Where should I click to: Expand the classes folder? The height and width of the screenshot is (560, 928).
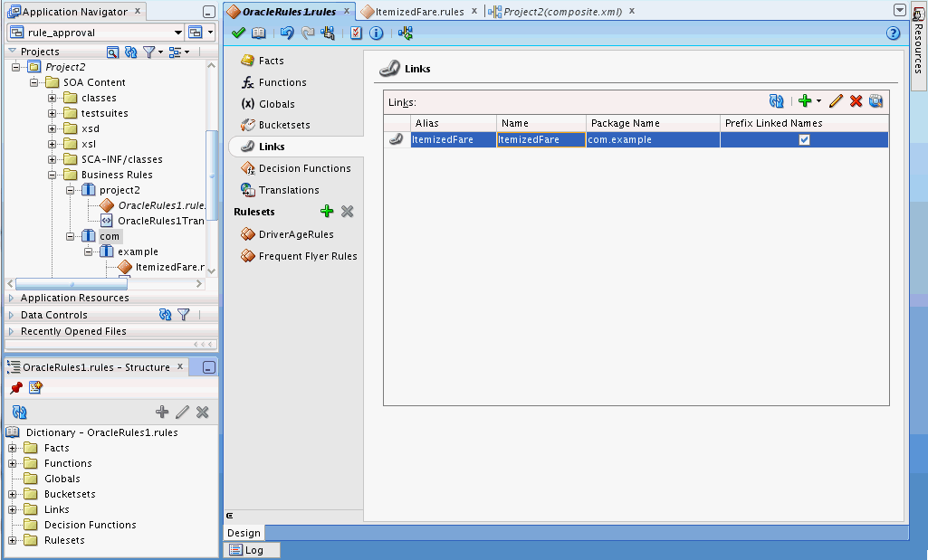[x=53, y=98]
